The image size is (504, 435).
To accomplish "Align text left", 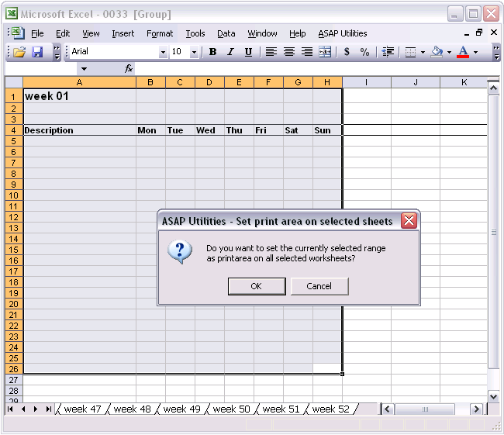I will 271,52.
